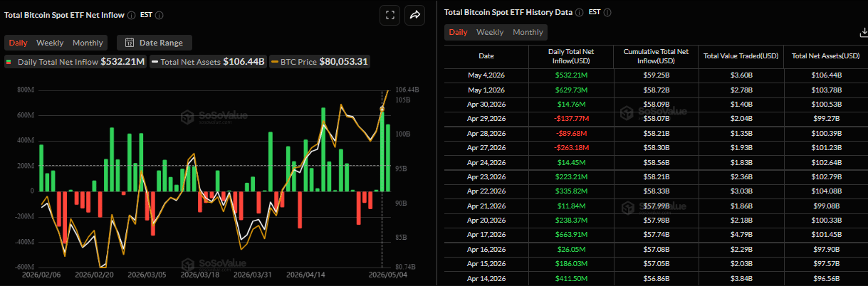Toggle Daily Total Net Inflow series legend
This screenshot has width=868, height=286.
pyautogui.click(x=75, y=62)
